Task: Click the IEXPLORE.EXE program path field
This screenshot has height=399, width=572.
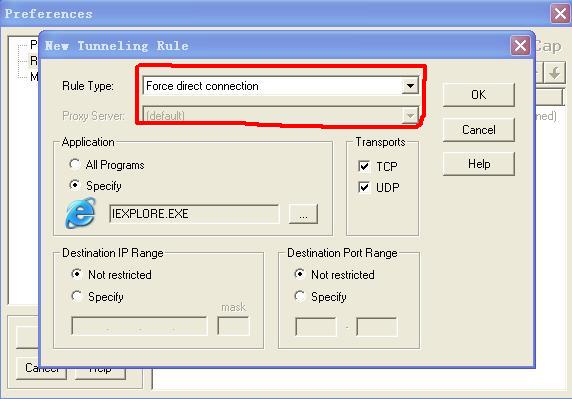Action: (x=194, y=214)
